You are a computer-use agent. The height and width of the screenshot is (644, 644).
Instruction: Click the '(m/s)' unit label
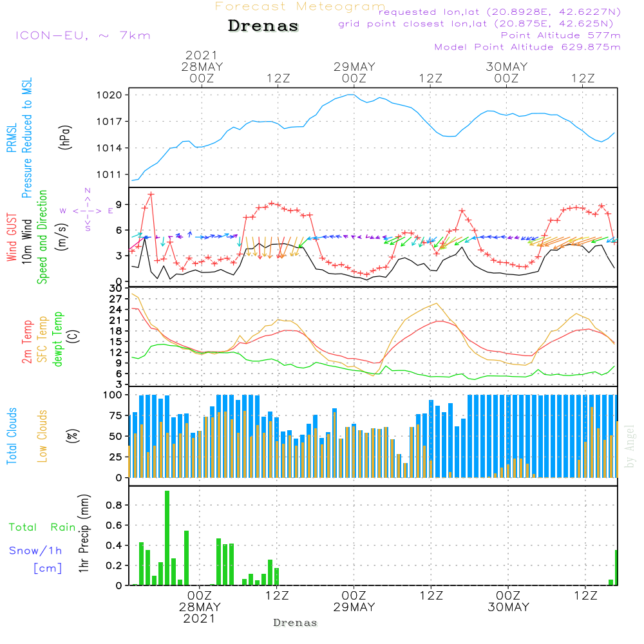coord(62,237)
